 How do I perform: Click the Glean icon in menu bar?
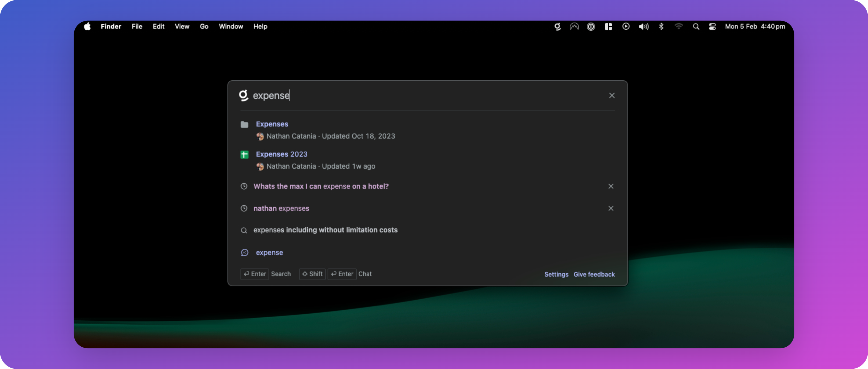pos(557,26)
